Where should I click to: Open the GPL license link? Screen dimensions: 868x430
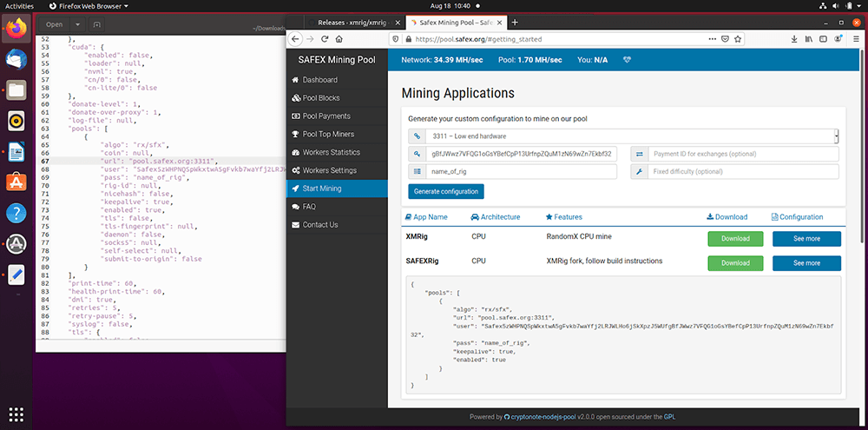pos(668,417)
